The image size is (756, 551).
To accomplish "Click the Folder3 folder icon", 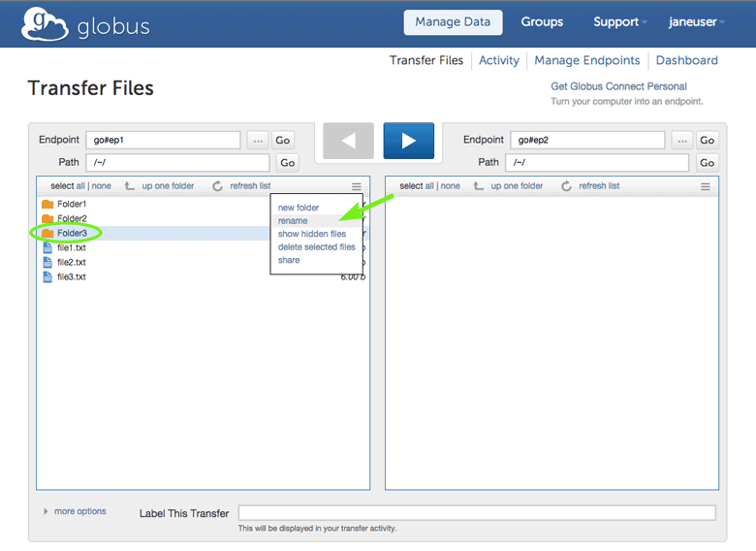I will click(47, 233).
